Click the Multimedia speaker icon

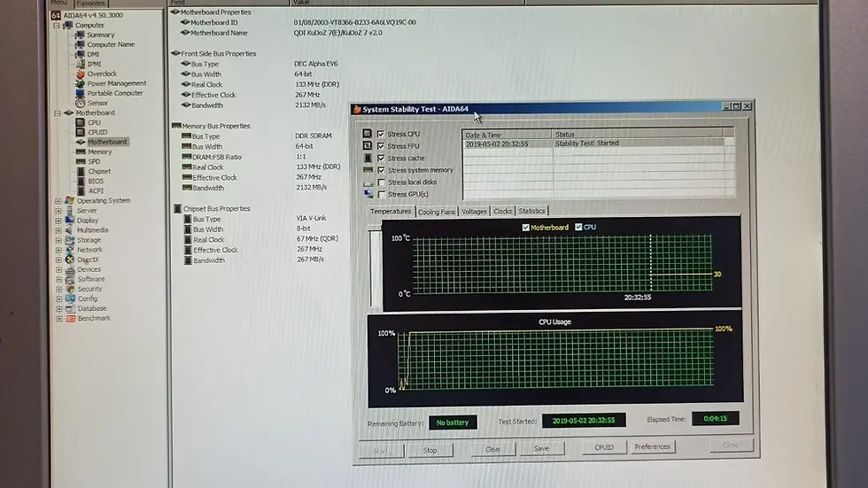point(69,230)
